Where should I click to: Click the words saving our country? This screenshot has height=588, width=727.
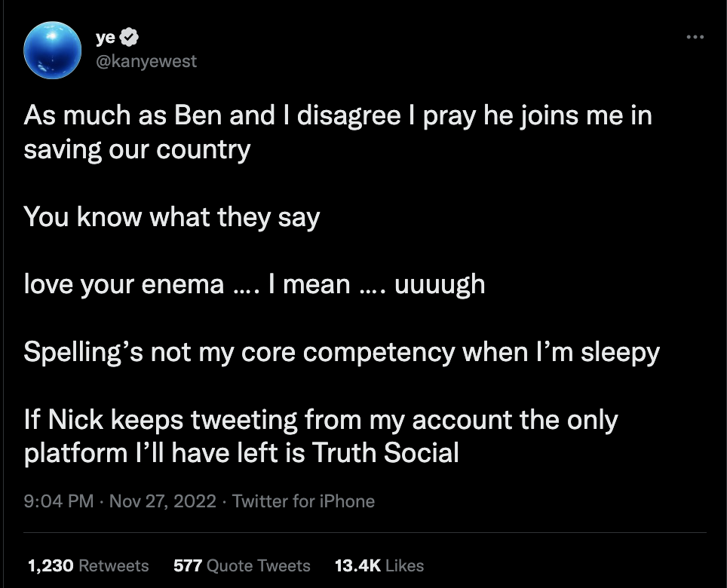click(137, 149)
